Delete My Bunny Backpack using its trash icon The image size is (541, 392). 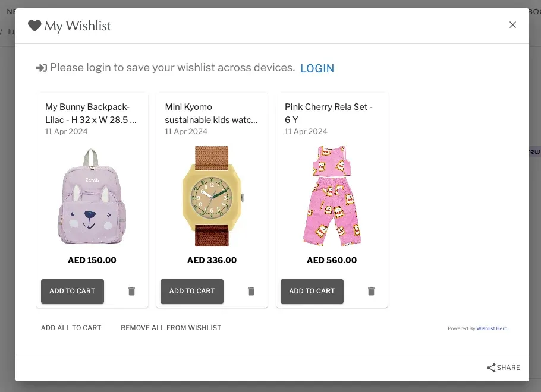click(x=131, y=291)
